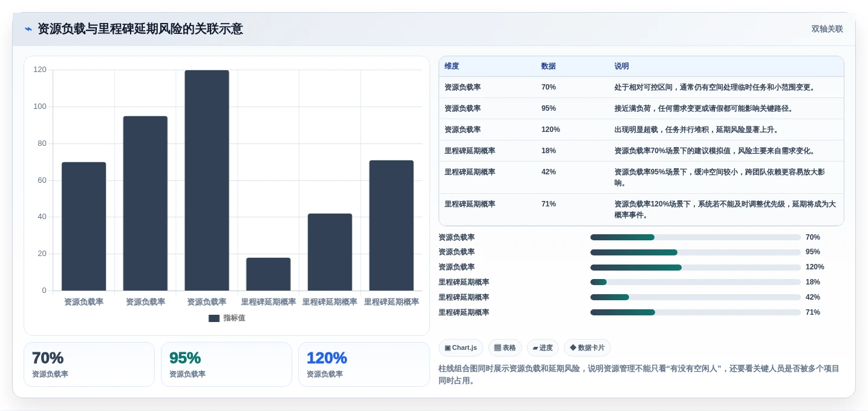Click the description starting 资源负载率120%场景下
The image size is (868, 411).
coord(725,209)
